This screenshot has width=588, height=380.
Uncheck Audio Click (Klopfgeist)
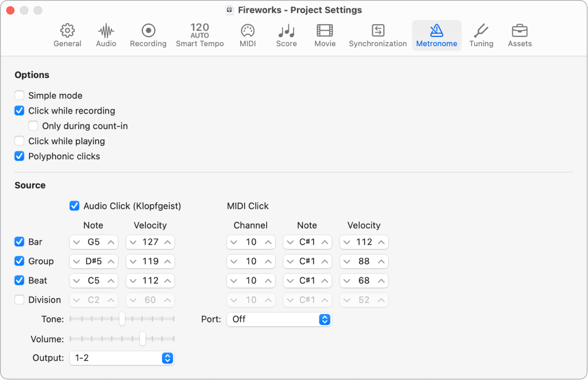[x=74, y=206]
